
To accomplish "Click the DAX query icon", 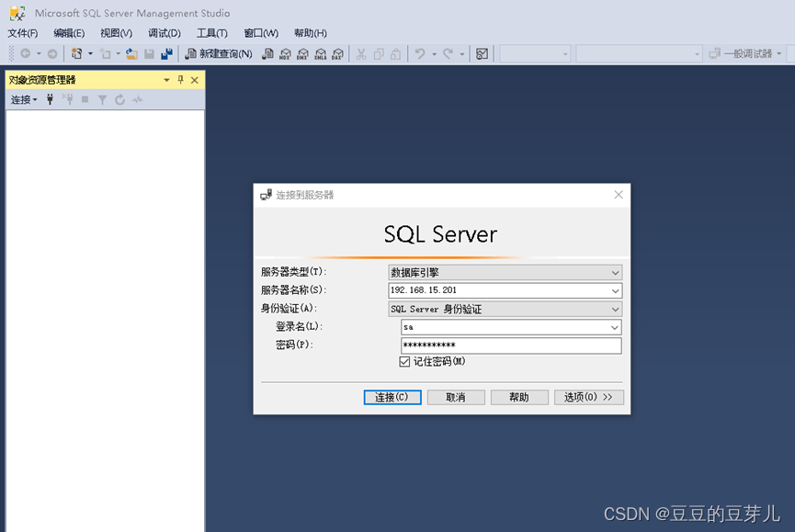I will point(337,53).
